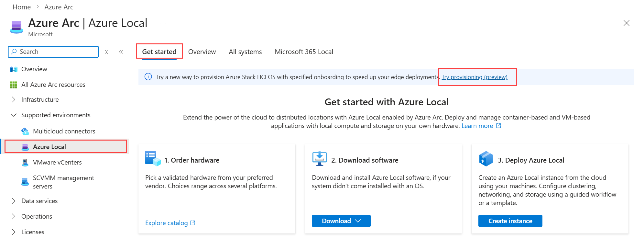Open the Try provisioning (preview) link
Viewport: 644px width, 240px height.
click(x=474, y=77)
